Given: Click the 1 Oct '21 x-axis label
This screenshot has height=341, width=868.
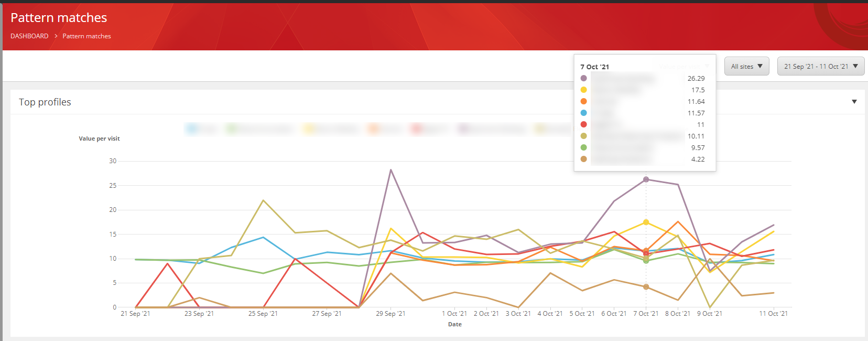Looking at the screenshot, I should [454, 313].
